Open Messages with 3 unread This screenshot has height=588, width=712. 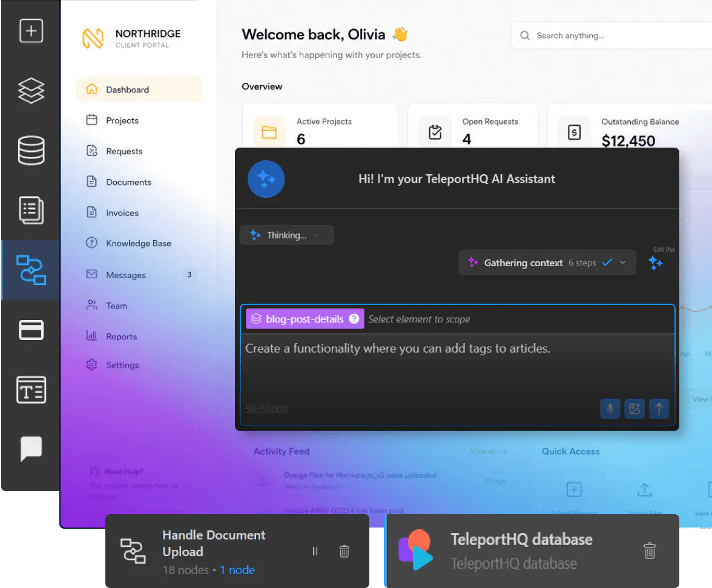[139, 275]
